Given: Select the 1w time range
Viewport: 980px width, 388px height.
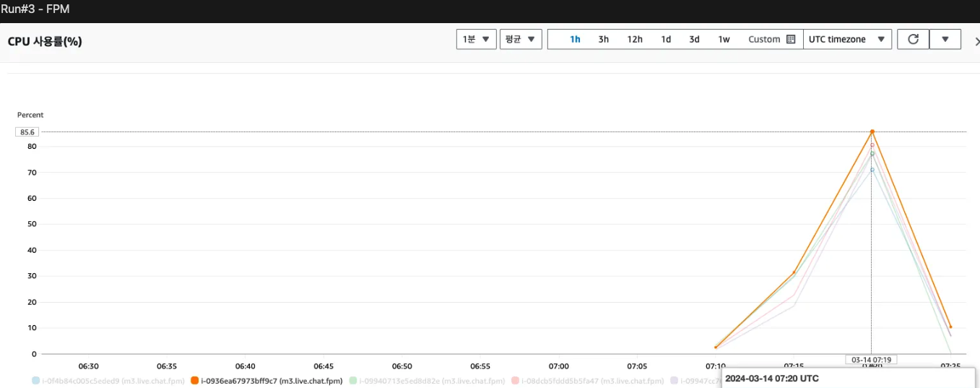Looking at the screenshot, I should (724, 40).
